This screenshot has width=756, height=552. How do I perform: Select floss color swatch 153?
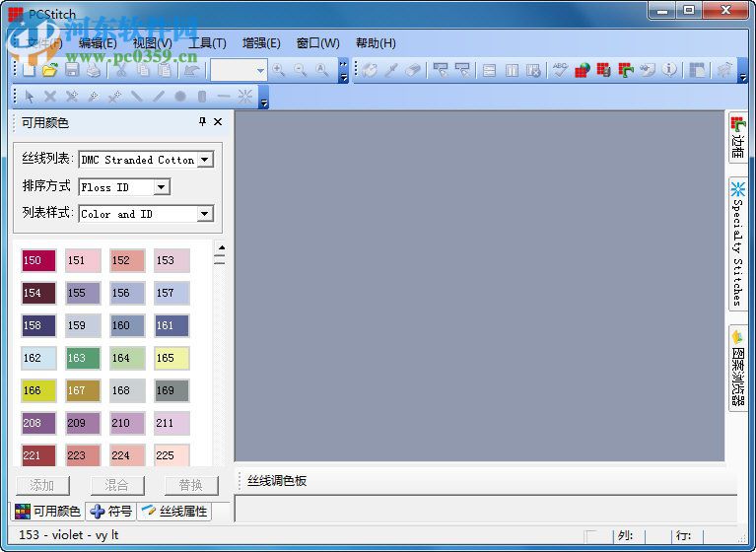tap(172, 260)
